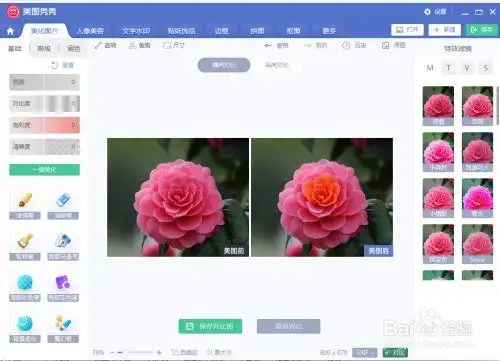Select the V filter category
The width and height of the screenshot is (500, 361).
(x=467, y=68)
